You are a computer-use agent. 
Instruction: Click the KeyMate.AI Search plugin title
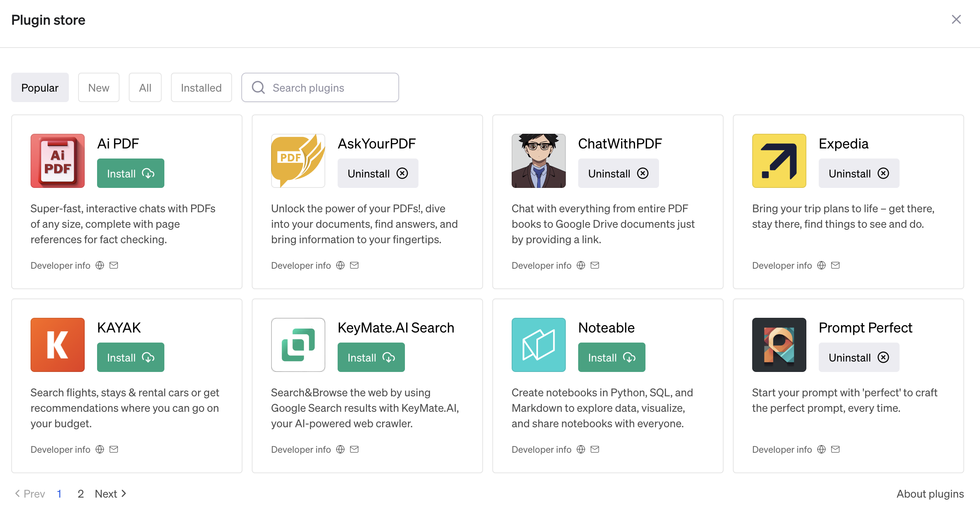click(x=396, y=327)
